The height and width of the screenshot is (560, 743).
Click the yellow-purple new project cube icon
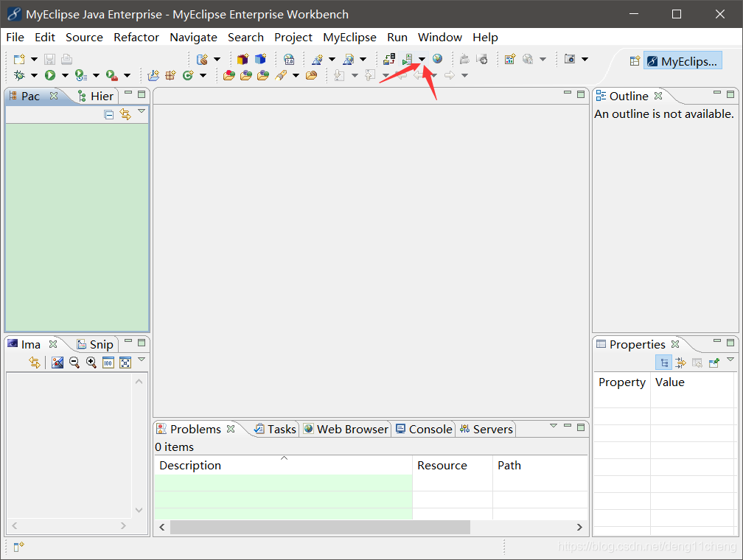pos(243,59)
